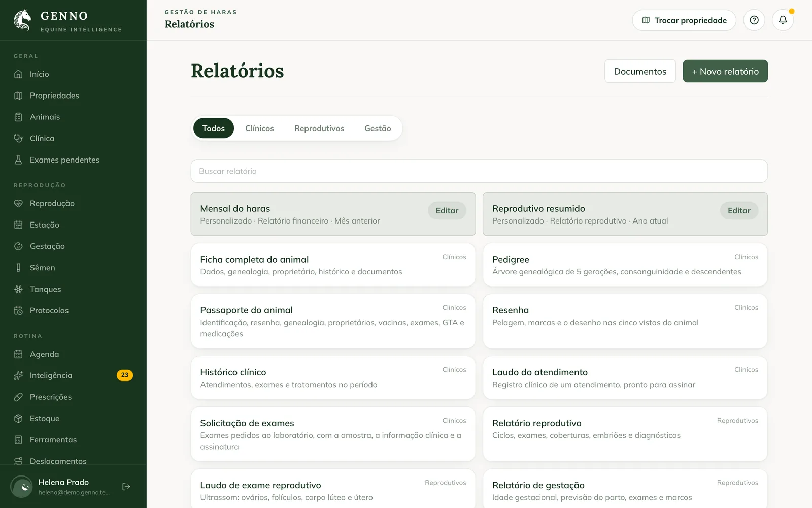Click the Helena Prado user name
This screenshot has width=812, height=508.
63,482
